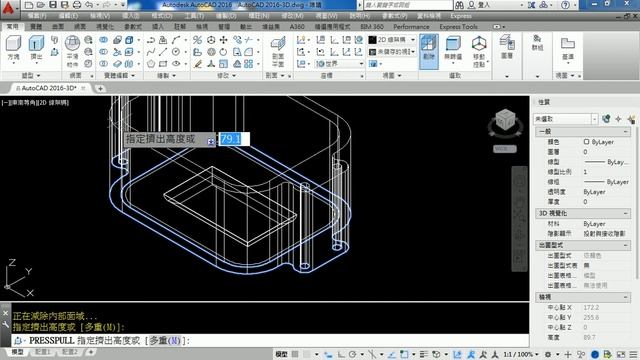Toggle Ortho mode in the status bar
Image resolution: width=640 pixels, height=360 pixels.
341,354
